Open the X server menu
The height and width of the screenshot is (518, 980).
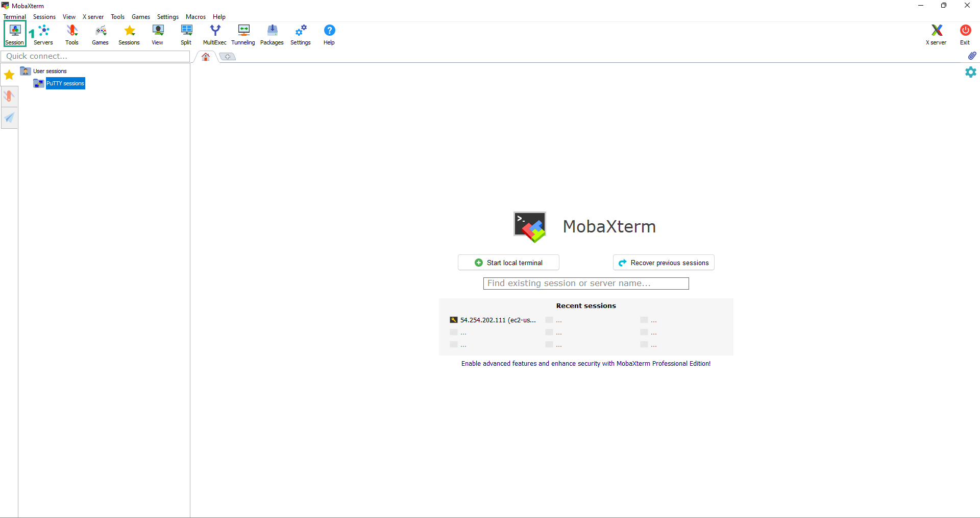point(93,17)
